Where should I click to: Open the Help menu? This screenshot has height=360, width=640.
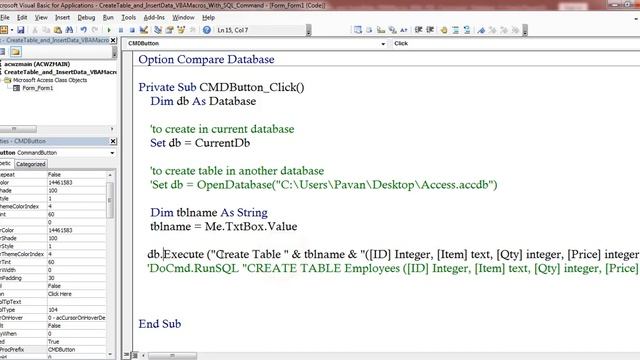(209, 18)
